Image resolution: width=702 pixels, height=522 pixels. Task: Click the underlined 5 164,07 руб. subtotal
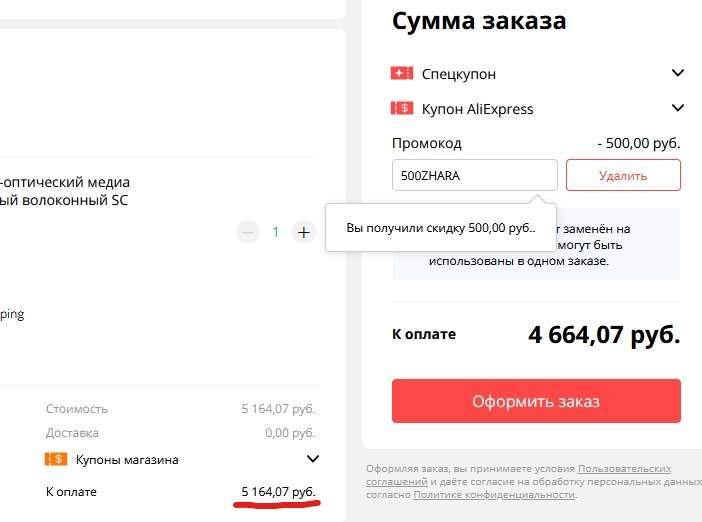[278, 491]
